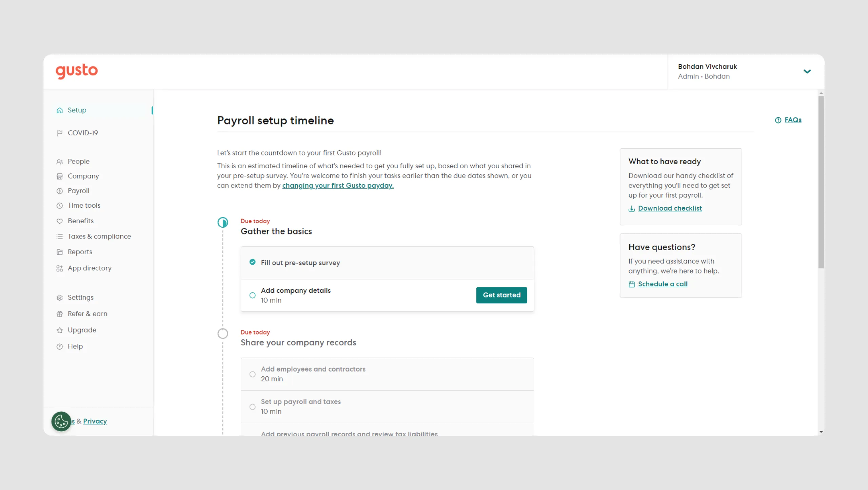
Task: Collapse the Gusto workspace dropdown near the logo
Action: 181,72
